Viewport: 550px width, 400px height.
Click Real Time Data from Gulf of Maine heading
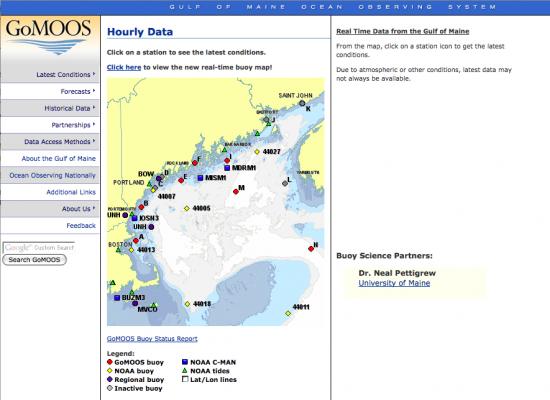coord(403,31)
